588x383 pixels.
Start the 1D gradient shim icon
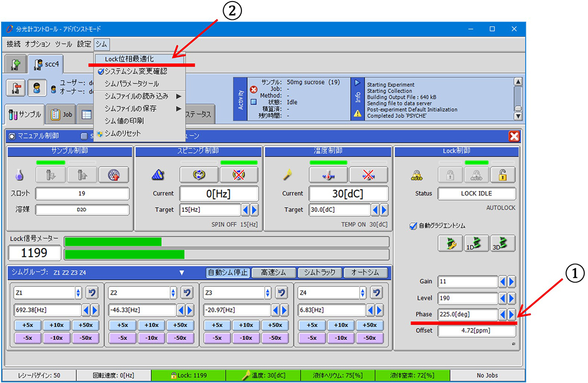pos(476,243)
